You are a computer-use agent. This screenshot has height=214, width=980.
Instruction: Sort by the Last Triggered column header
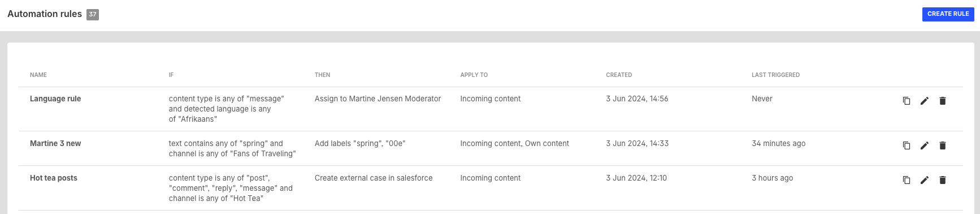[x=775, y=75]
